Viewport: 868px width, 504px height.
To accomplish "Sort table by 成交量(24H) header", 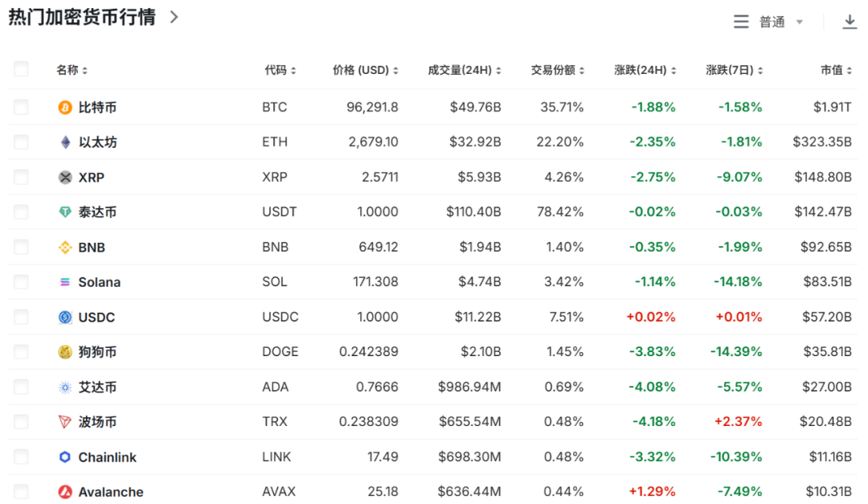I will click(x=465, y=71).
